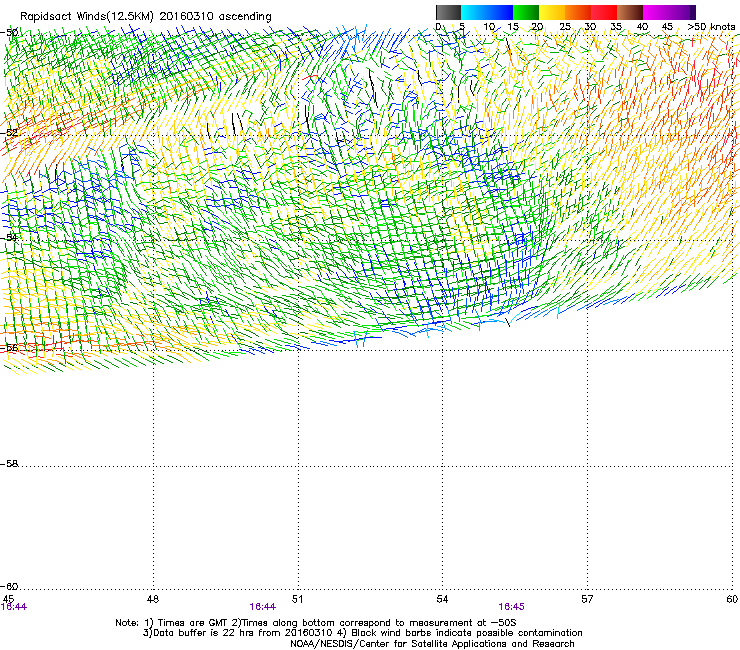The height and width of the screenshot is (650, 740).
Task: Click the 51 longitude axis label
Action: [297, 599]
